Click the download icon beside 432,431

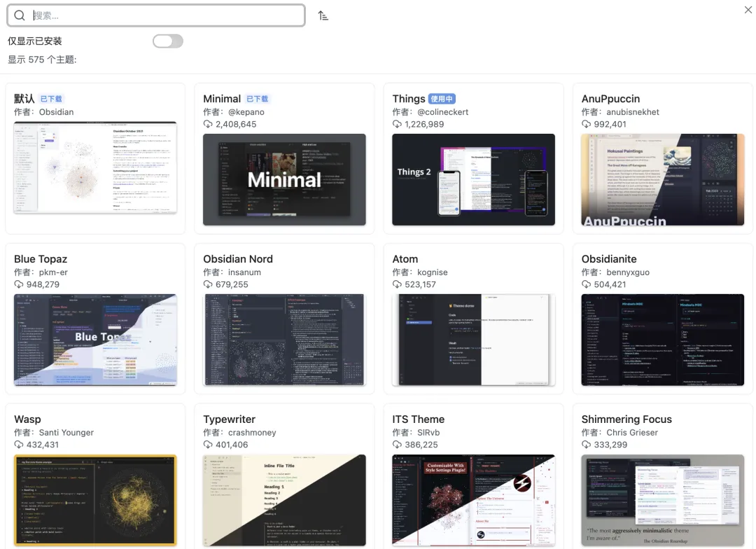click(19, 445)
